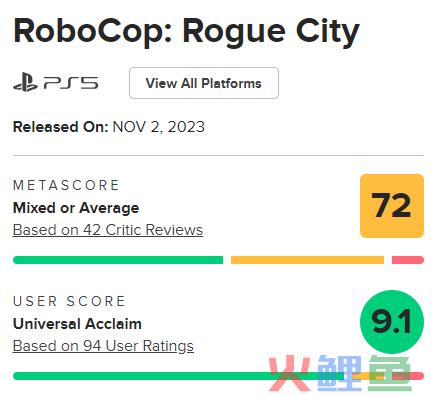Click the PS5 platform logo

(56, 83)
